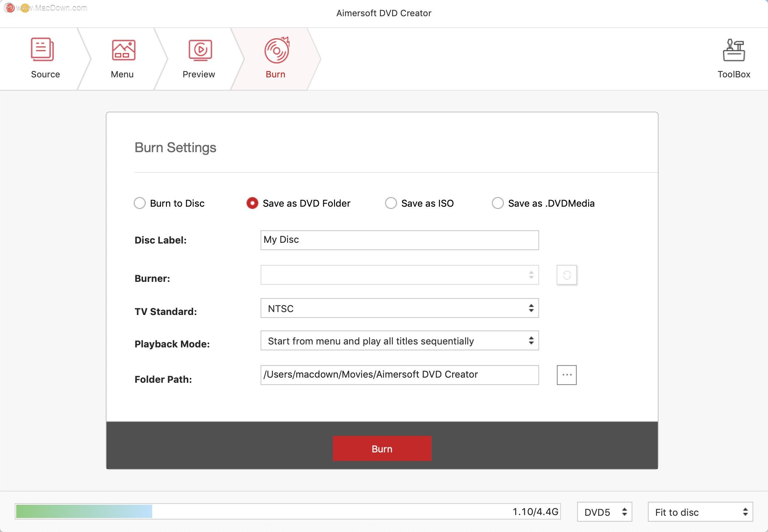Image resolution: width=768 pixels, height=532 pixels.
Task: Open the Menu step icon
Action: 123,50
